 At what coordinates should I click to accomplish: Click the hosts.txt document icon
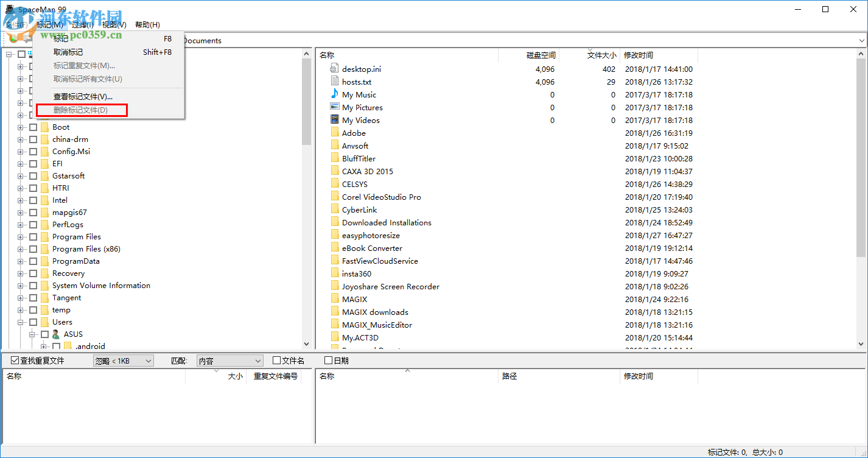point(334,82)
